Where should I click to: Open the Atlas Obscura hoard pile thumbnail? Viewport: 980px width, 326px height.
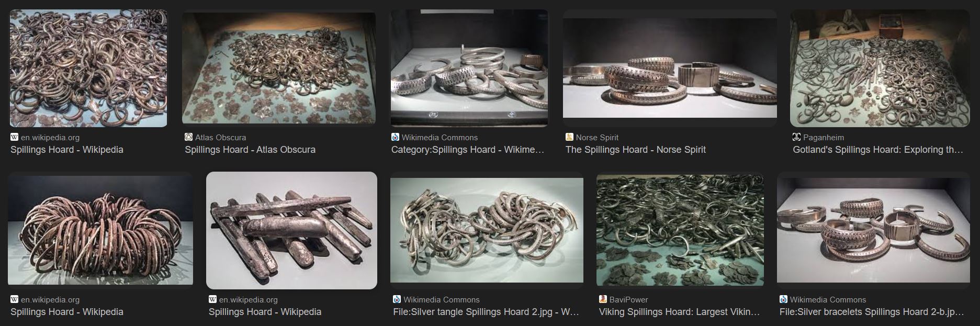point(279,68)
